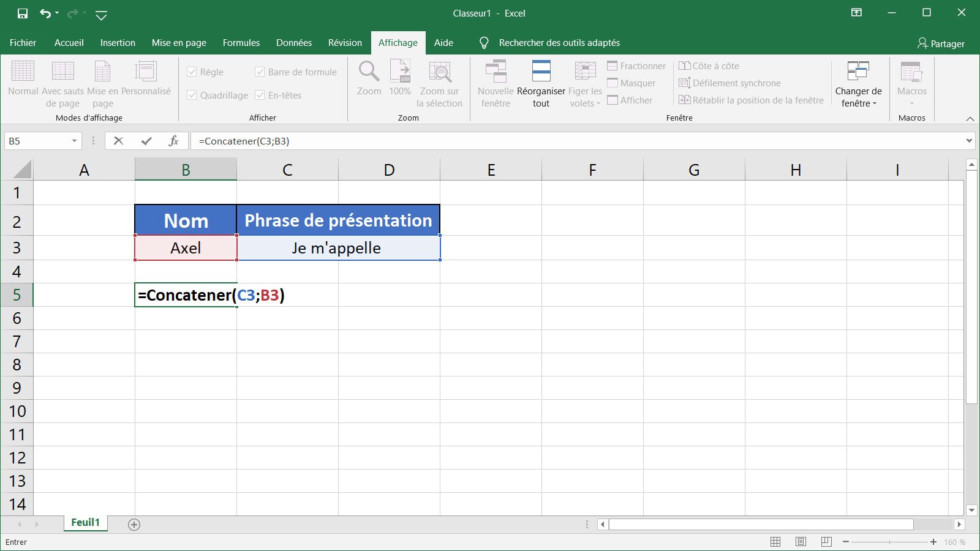Image resolution: width=980 pixels, height=551 pixels.
Task: Click the Save icon in title bar
Action: point(23,13)
